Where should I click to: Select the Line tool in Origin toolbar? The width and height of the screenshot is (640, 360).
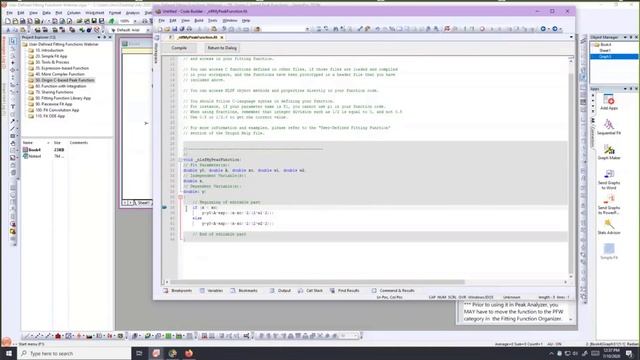pos(13,129)
